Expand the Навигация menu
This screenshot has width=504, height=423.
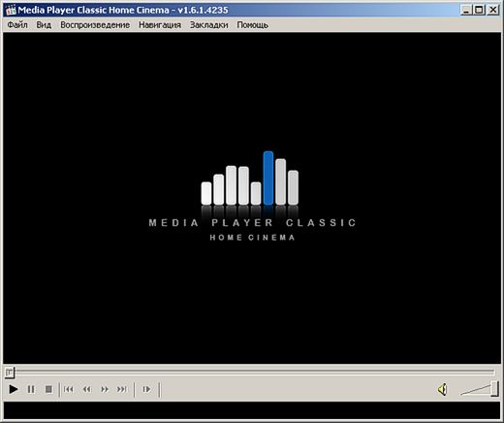[x=160, y=25]
